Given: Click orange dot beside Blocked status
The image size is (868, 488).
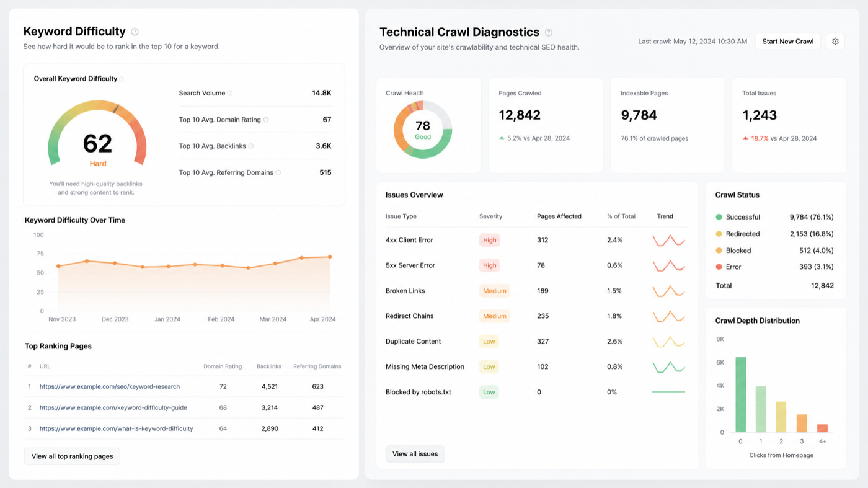Looking at the screenshot, I should tap(719, 251).
